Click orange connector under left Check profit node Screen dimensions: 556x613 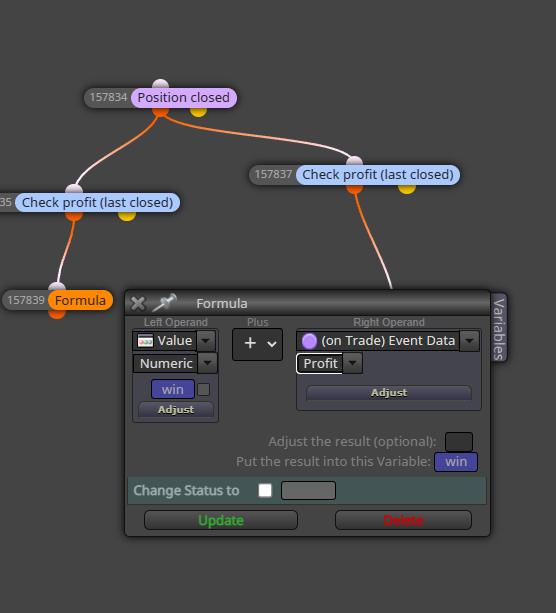coord(74,216)
